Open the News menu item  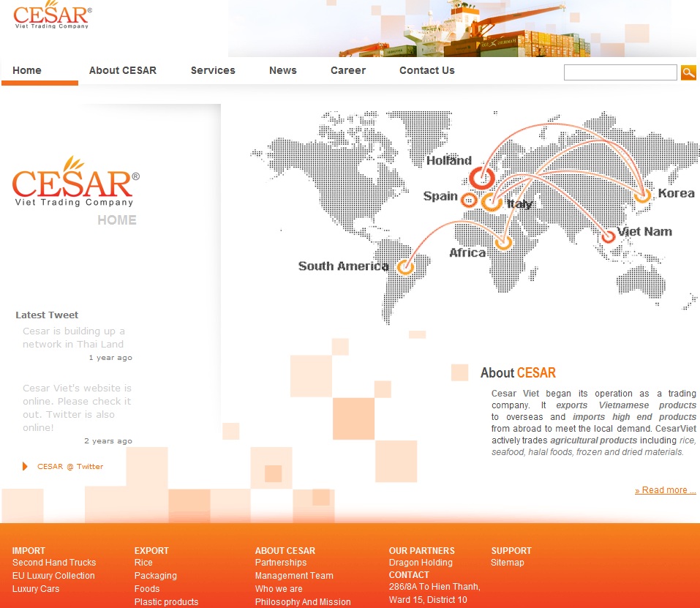[283, 70]
